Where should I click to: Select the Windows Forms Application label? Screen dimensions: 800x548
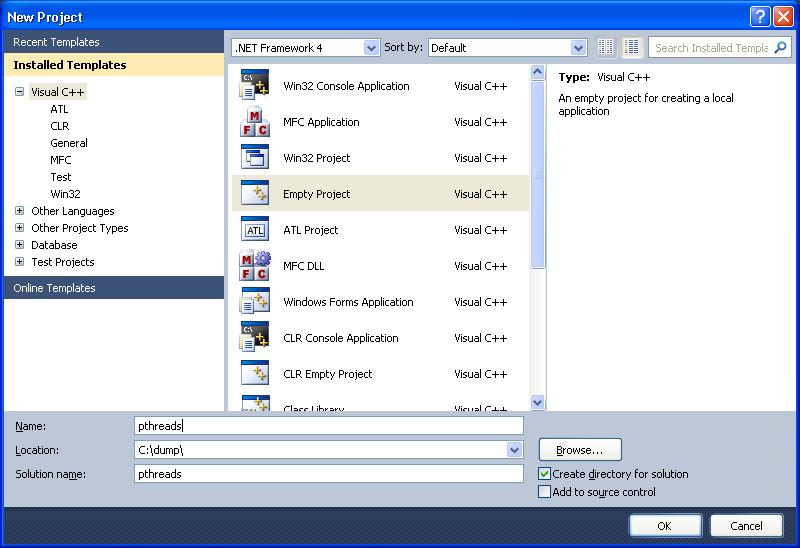tap(348, 302)
